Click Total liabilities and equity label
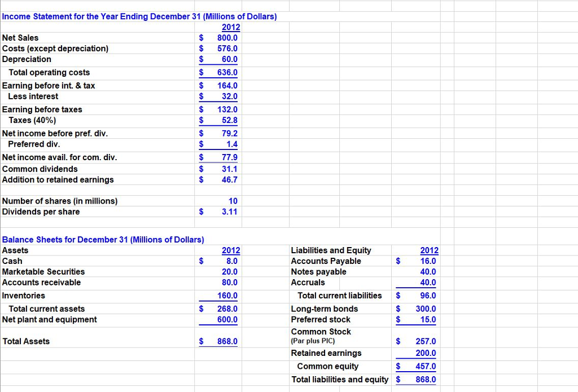 pyautogui.click(x=340, y=380)
